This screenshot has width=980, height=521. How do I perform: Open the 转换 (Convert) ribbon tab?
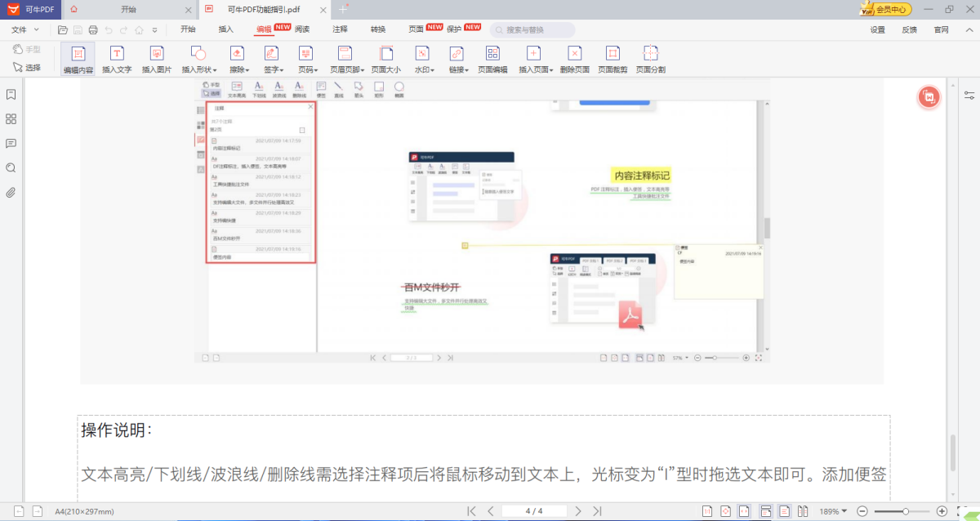(377, 29)
